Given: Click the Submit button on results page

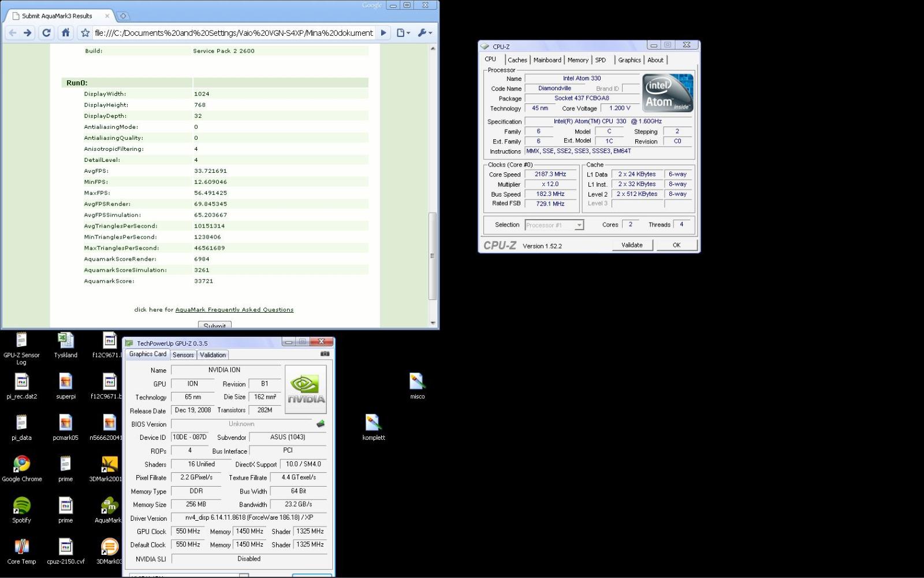Looking at the screenshot, I should [x=215, y=325].
